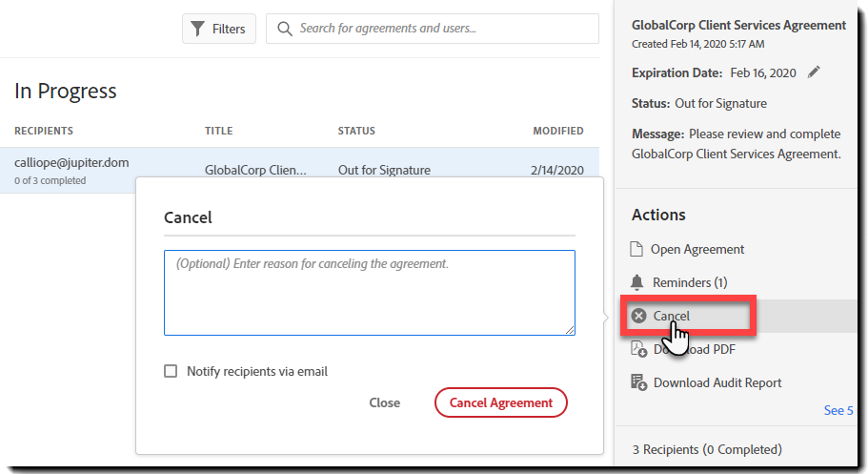Select Download Audit Report action
The width and height of the screenshot is (868, 474).
717,382
